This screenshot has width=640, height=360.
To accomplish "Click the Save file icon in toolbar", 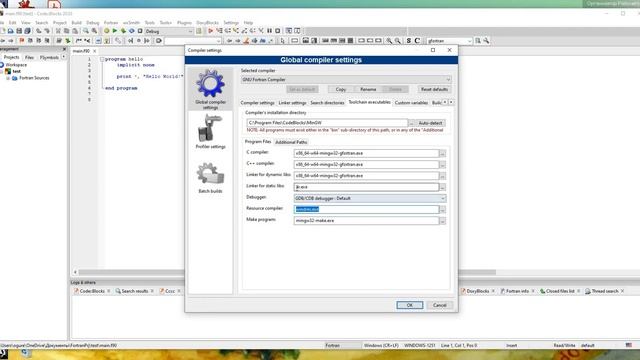I will (x=19, y=31).
